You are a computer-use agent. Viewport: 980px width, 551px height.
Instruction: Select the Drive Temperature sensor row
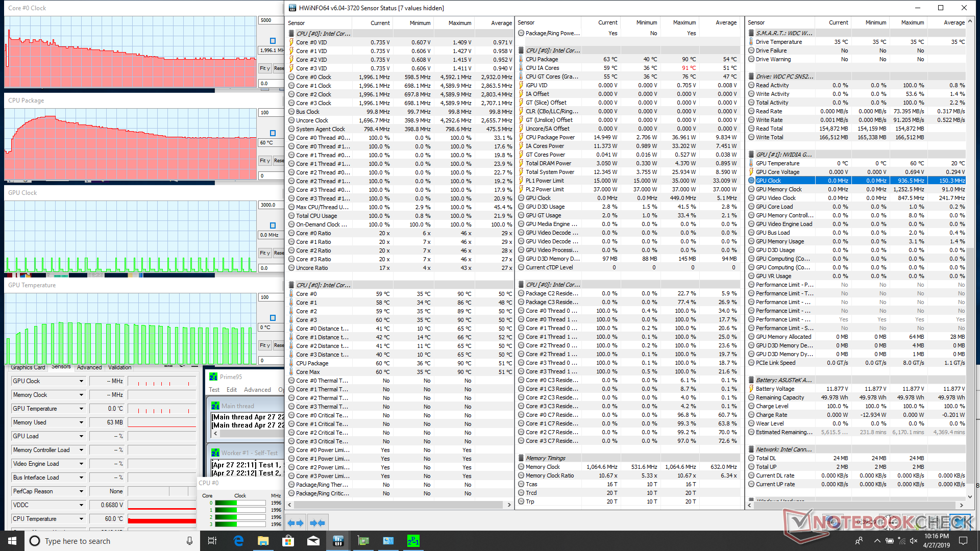tap(856, 42)
